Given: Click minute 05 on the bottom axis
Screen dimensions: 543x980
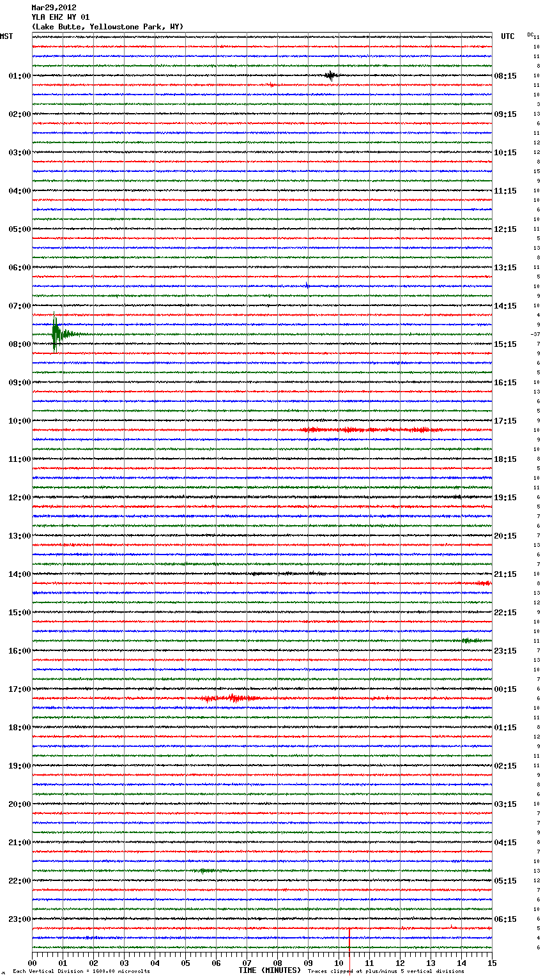Looking at the screenshot, I should 185,963.
